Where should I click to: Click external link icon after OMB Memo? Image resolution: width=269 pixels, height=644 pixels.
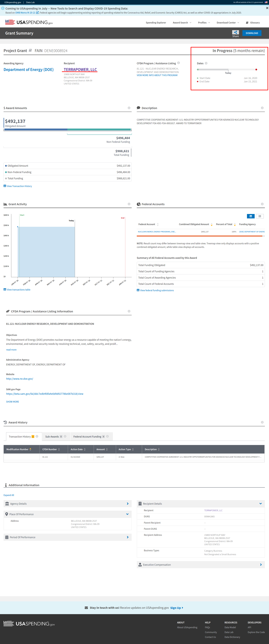38,13
